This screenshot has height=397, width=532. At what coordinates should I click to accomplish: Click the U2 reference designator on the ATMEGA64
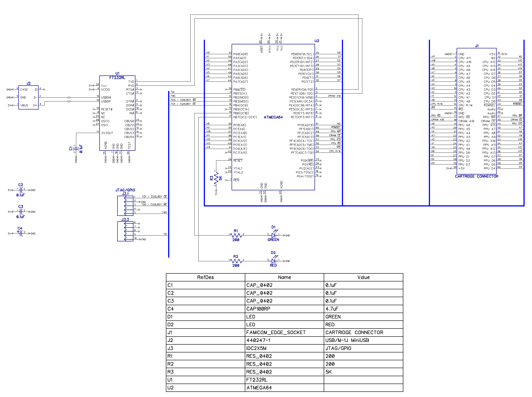pos(317,41)
